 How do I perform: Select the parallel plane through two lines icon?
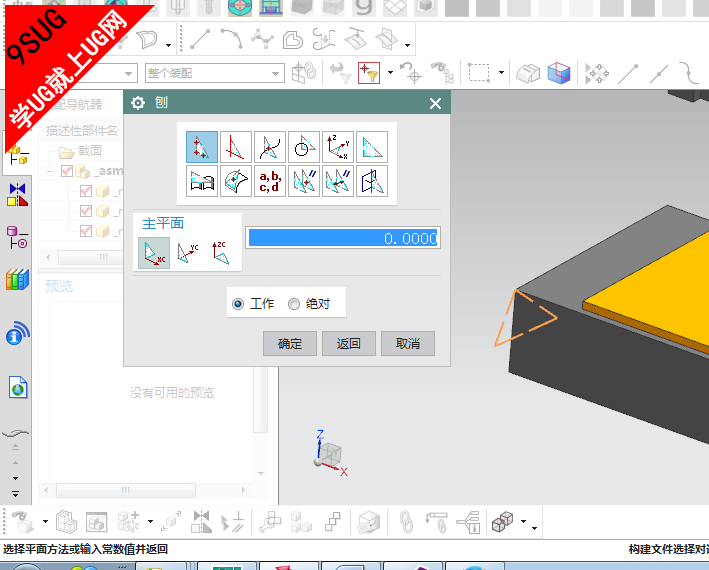pyautogui.click(x=338, y=181)
